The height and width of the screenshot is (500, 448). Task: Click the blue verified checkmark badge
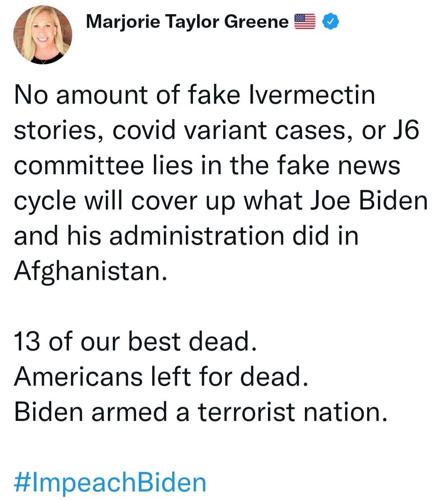(x=331, y=22)
